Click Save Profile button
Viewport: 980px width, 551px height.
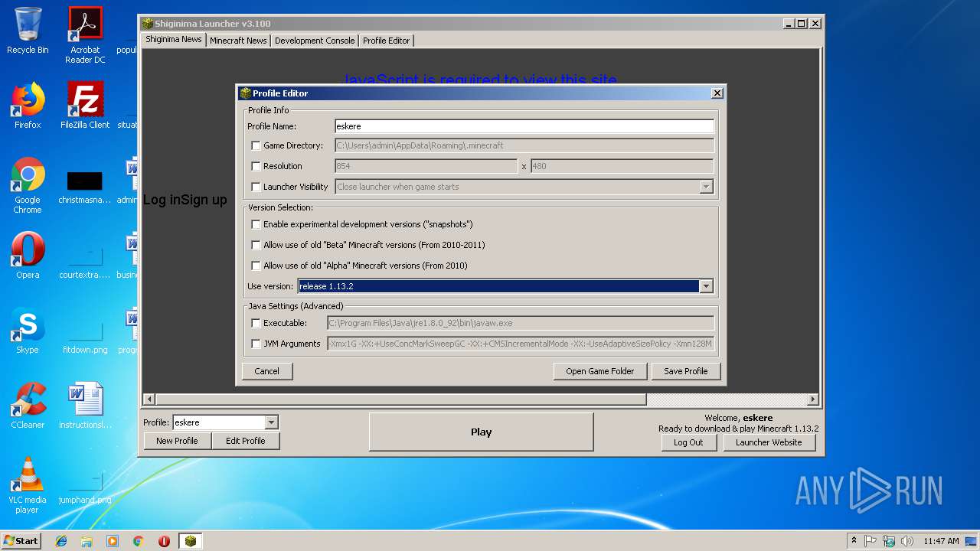[x=686, y=371]
